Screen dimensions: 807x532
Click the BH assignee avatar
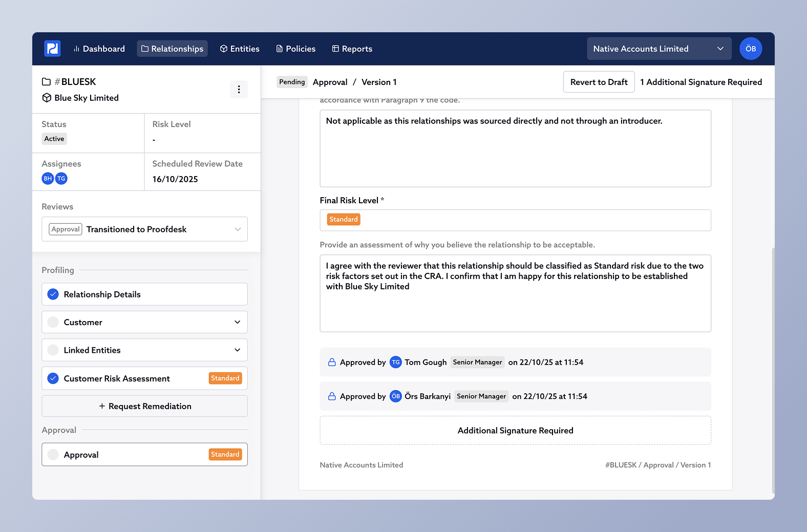[48, 179]
